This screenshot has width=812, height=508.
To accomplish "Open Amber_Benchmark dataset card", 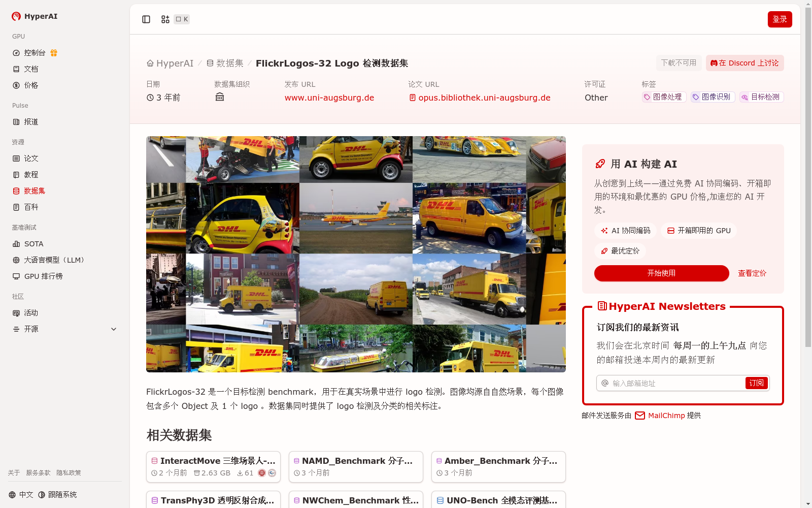I will 498,467.
